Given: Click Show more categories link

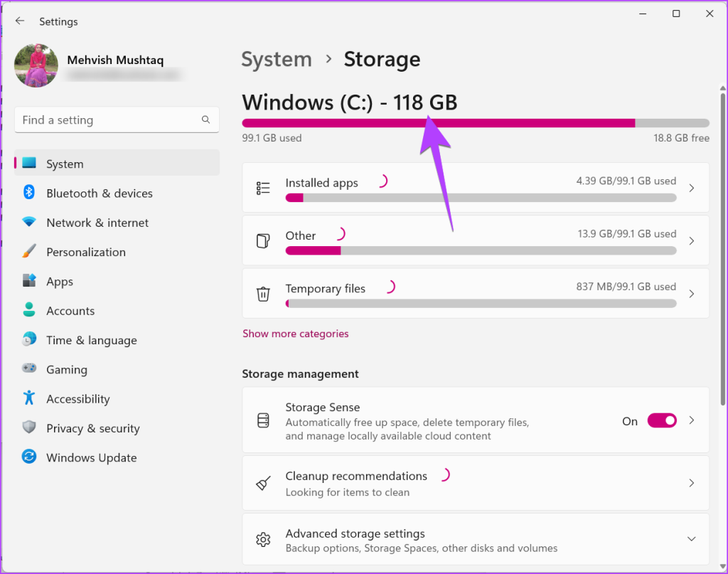Looking at the screenshot, I should 296,334.
